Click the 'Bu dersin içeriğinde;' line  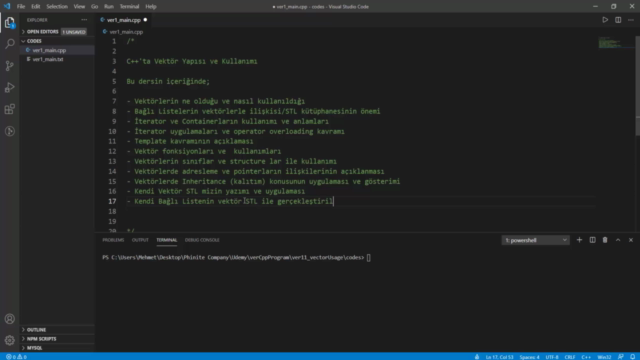pos(168,81)
